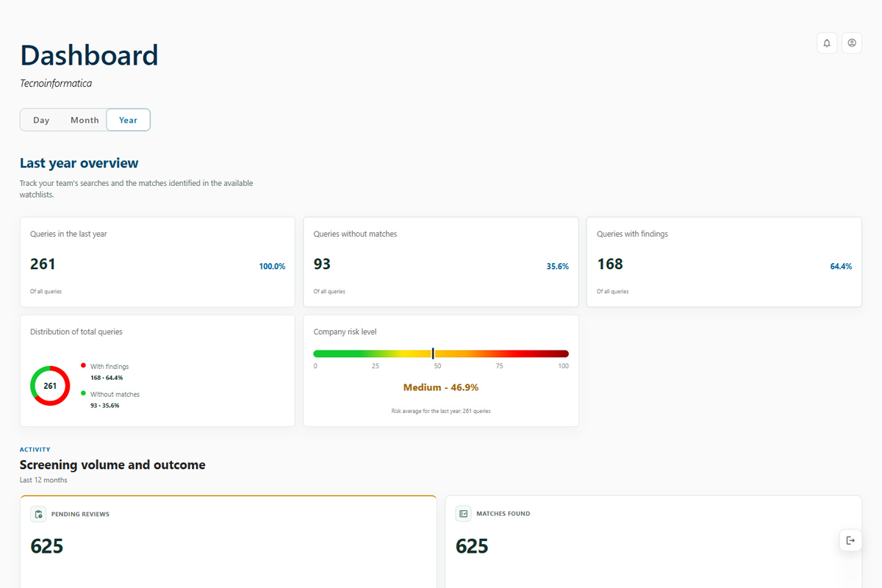The image size is (882, 588).
Task: Click the "93 · 35.6%" legend value
Action: (x=104, y=406)
